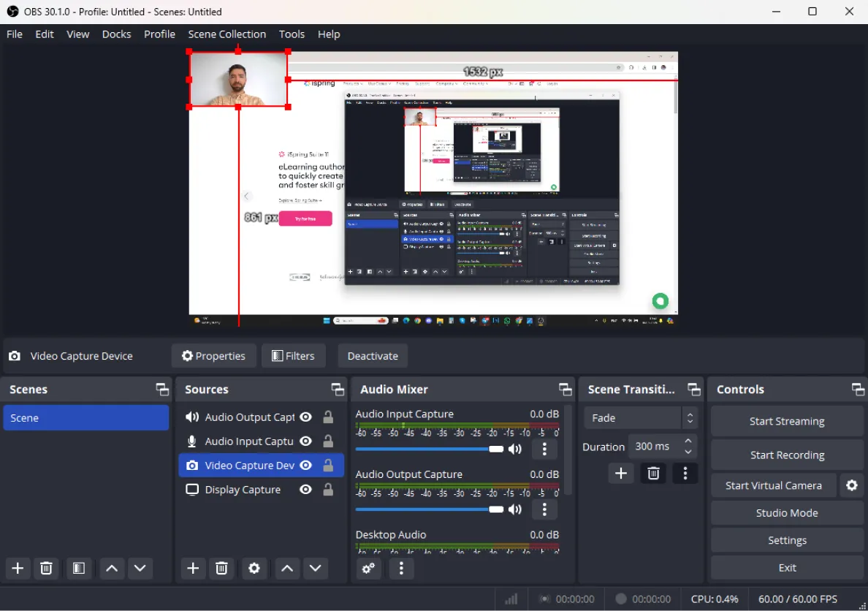This screenshot has width=868, height=611.
Task: Delete the selected source with the trash icon
Action: click(221, 568)
